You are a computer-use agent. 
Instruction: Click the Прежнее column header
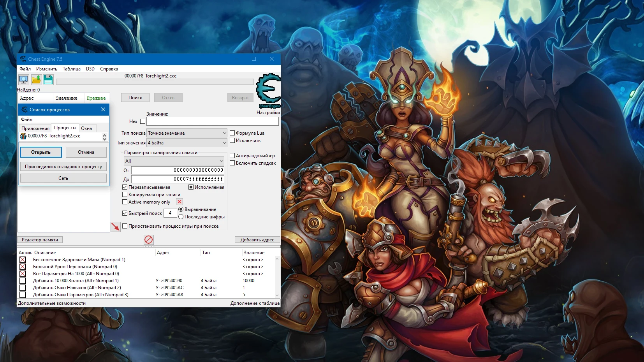coord(96,98)
